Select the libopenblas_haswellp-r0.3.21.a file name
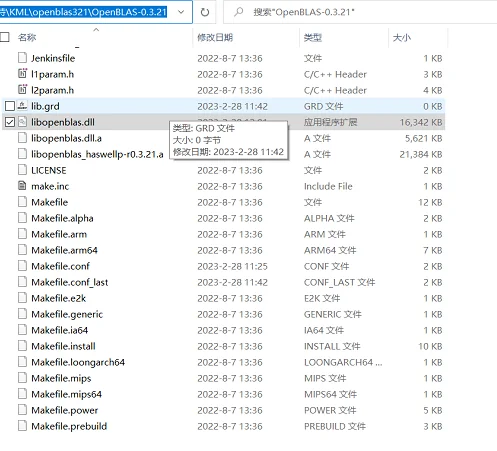 point(97,154)
